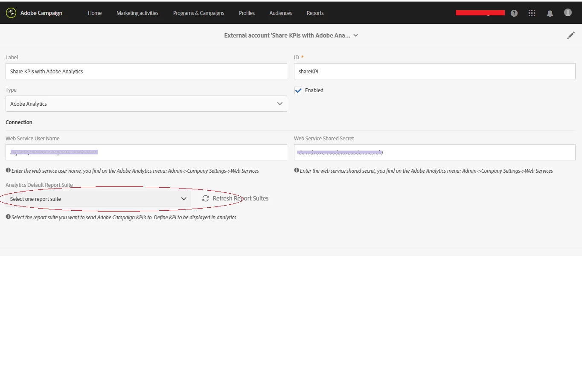Open the Programs & Campaigns menu
The width and height of the screenshot is (582, 392).
[x=198, y=13]
